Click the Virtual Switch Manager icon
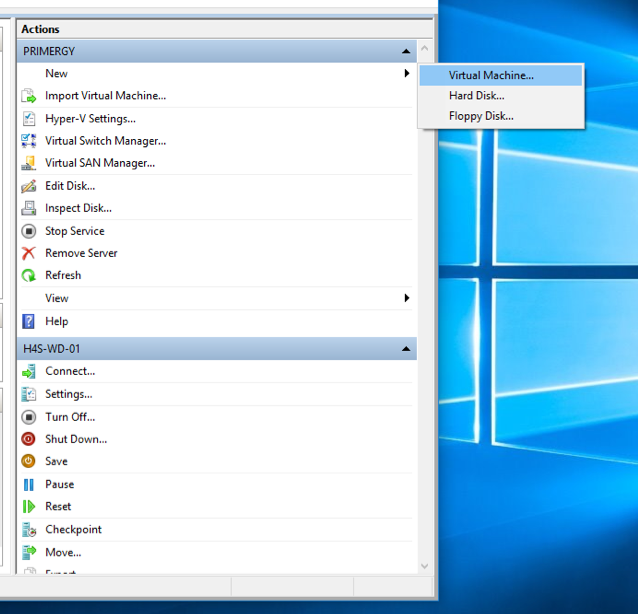This screenshot has width=638, height=614. click(x=28, y=141)
